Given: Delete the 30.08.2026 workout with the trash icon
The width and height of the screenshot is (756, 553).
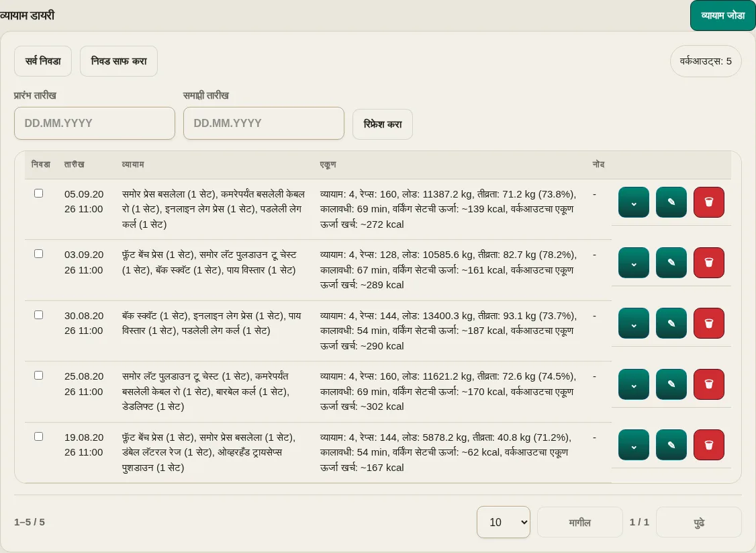Looking at the screenshot, I should (x=709, y=323).
